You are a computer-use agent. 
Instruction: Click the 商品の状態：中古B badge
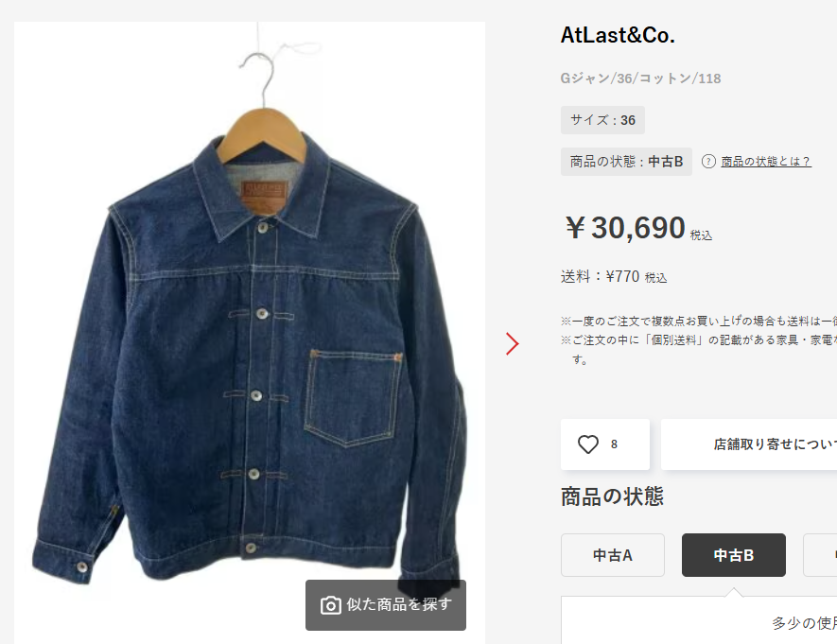tap(626, 162)
